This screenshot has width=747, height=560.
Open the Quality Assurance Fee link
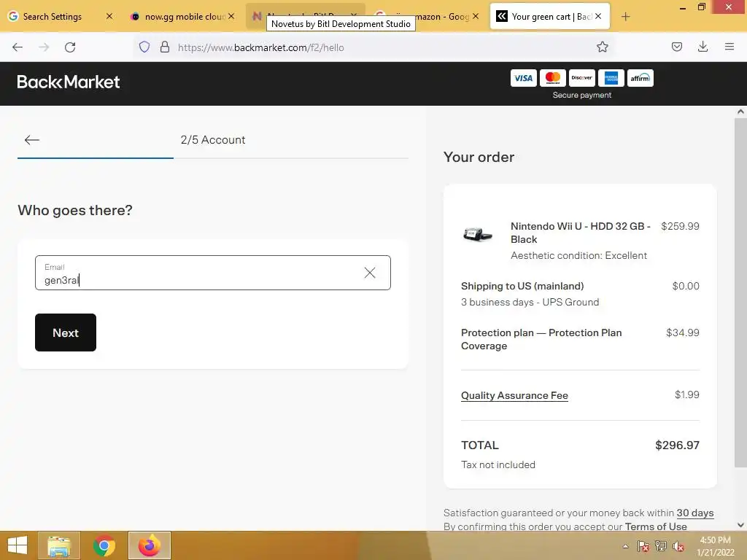click(514, 395)
